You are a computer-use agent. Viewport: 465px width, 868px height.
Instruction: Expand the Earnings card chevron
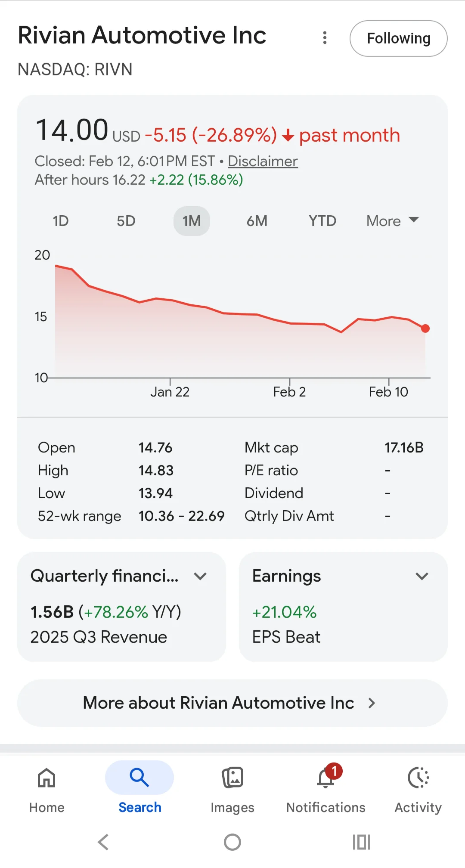click(x=422, y=576)
